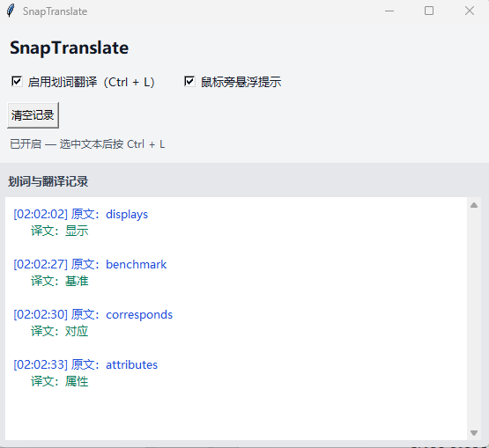Click the 清空记录 button
Viewport: 489px width, 448px height.
pos(33,115)
